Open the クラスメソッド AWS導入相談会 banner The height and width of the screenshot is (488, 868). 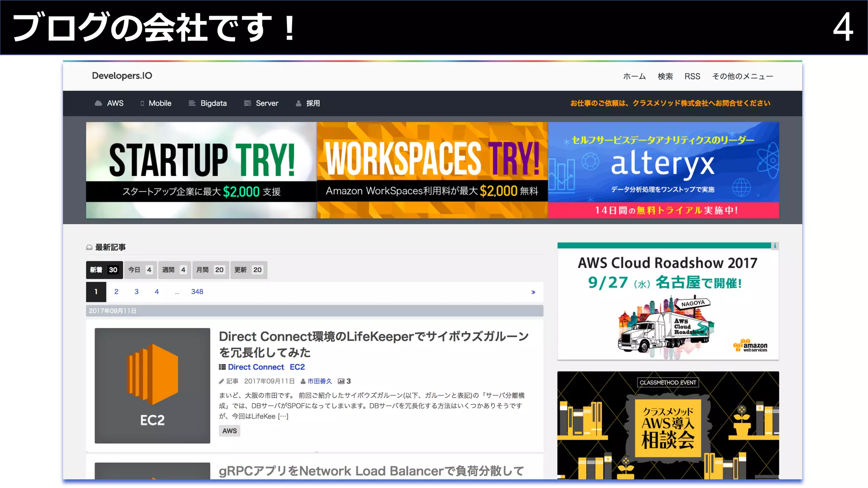(668, 426)
